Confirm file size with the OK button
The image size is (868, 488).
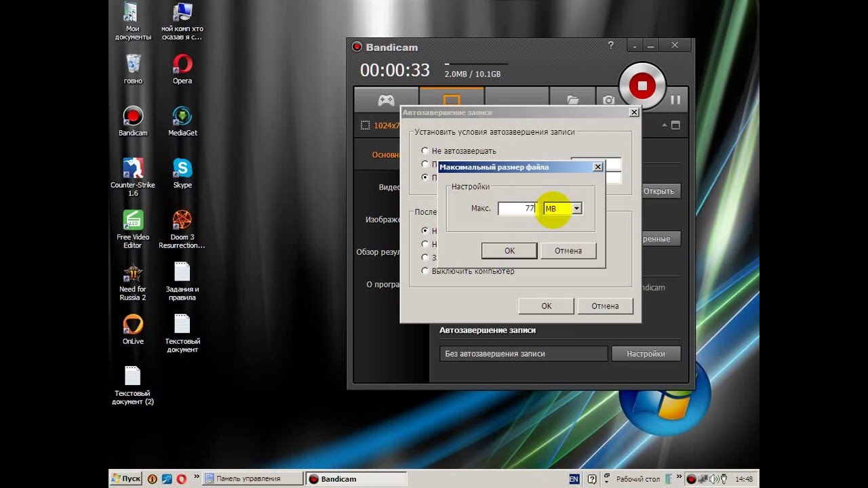coord(510,251)
